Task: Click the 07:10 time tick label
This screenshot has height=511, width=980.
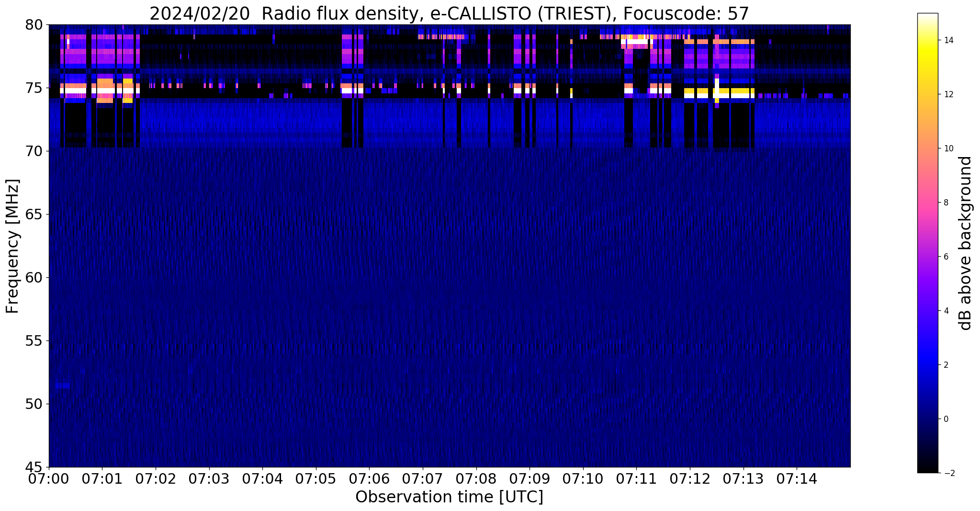Action: pyautogui.click(x=583, y=478)
